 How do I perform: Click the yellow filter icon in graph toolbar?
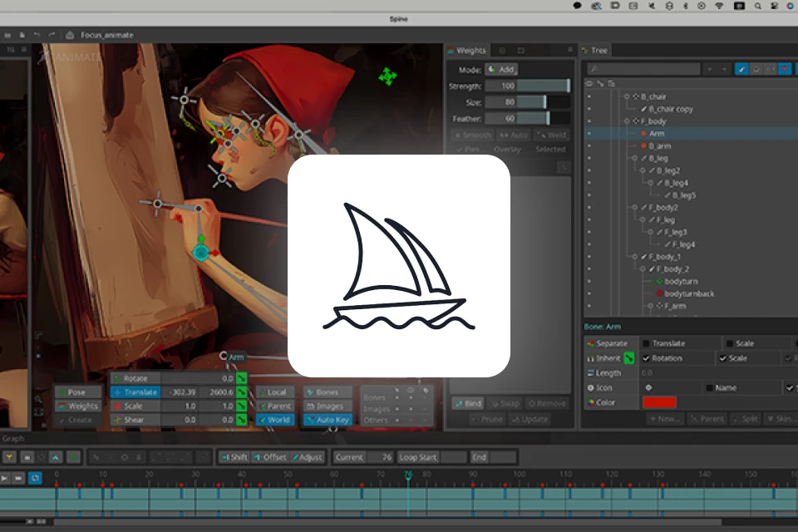coord(9,457)
